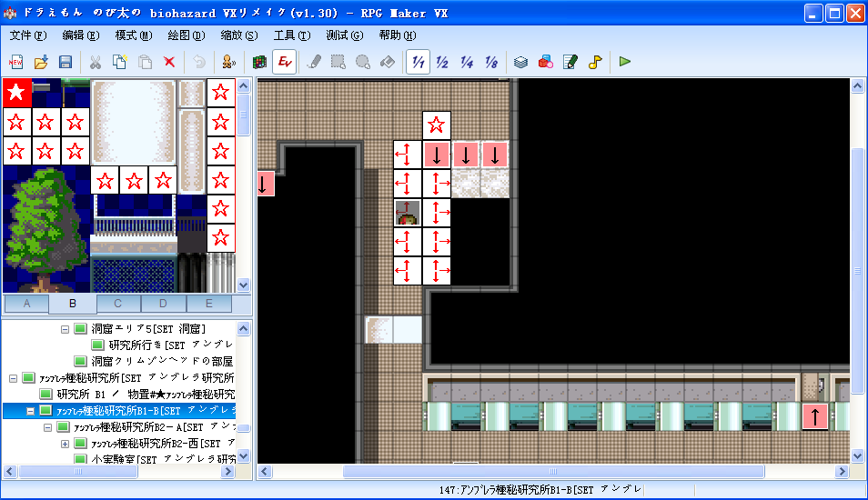The width and height of the screenshot is (868, 500).
Task: Select map 洞窟クリムゾンヘッドの部屋
Action: coord(162,362)
